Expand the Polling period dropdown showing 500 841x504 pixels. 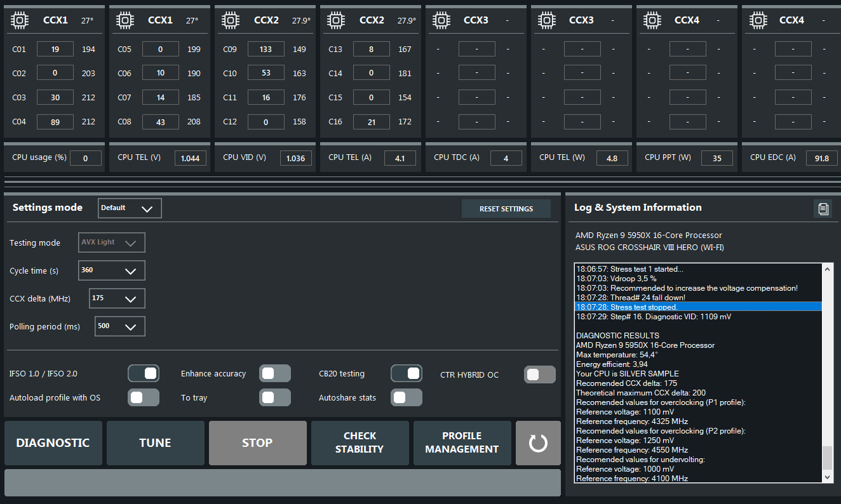pyautogui.click(x=120, y=326)
